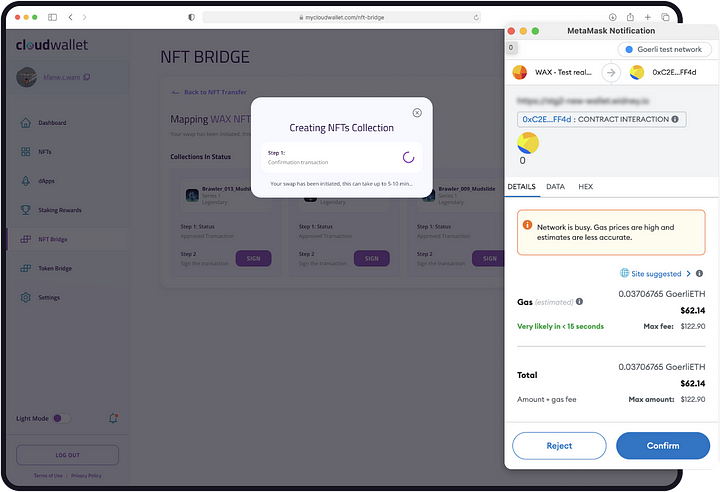Click SIGN button for Brawler_013 card
This screenshot has height=492, width=720.
pos(253,258)
